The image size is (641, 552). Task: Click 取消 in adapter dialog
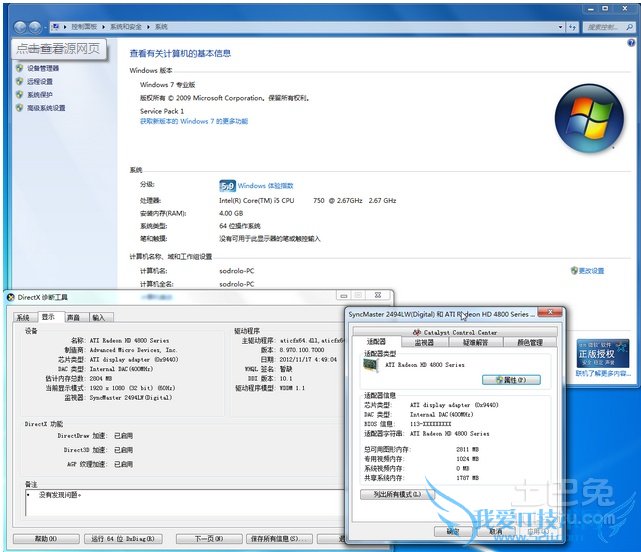pos(495,531)
